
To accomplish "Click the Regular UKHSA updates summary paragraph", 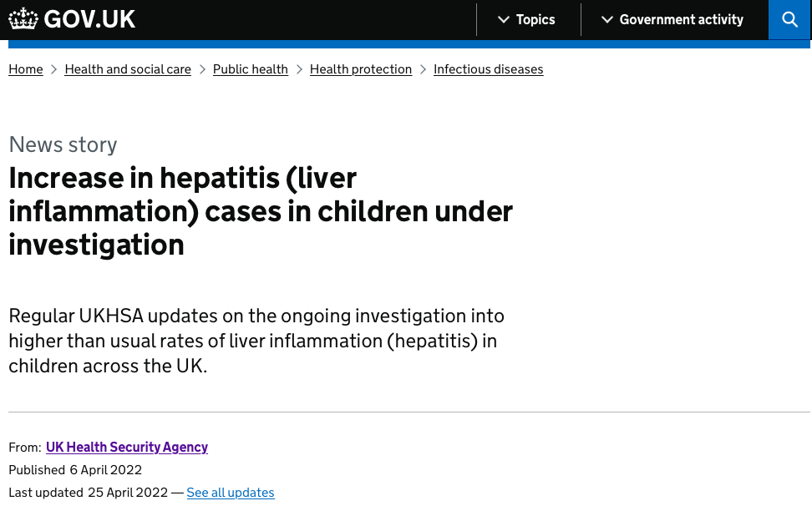I will pos(256,341).
